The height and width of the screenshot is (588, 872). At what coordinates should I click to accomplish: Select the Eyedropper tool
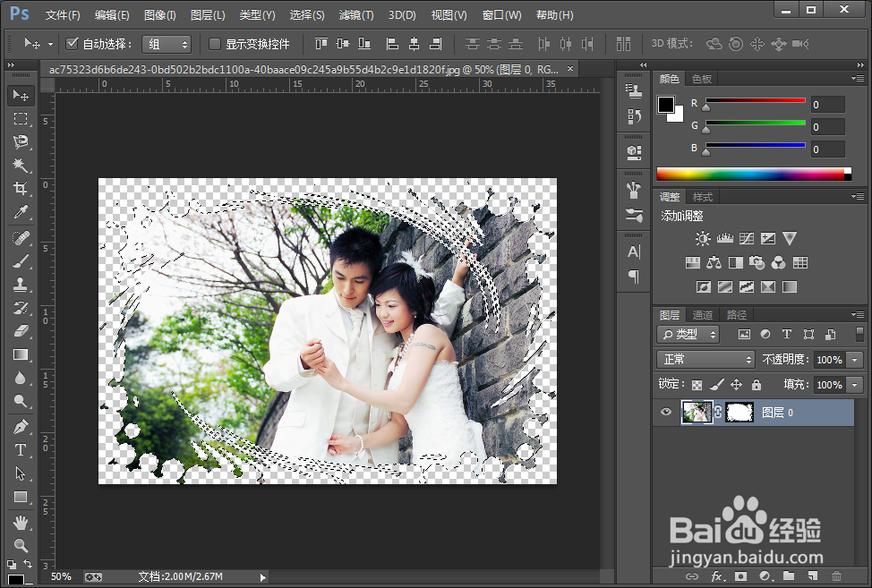pos(21,212)
